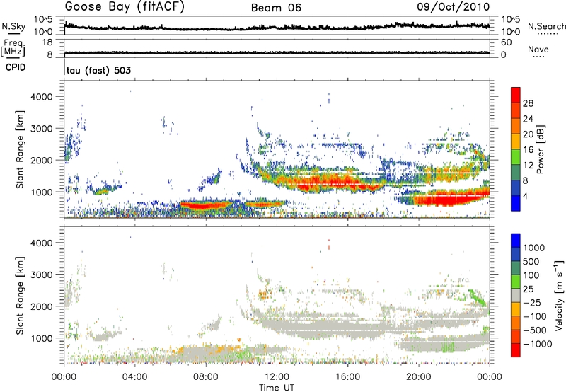Viewport: 566px width, 392px height.
Task: Select the "08:00" time tick label
Action: (206, 377)
